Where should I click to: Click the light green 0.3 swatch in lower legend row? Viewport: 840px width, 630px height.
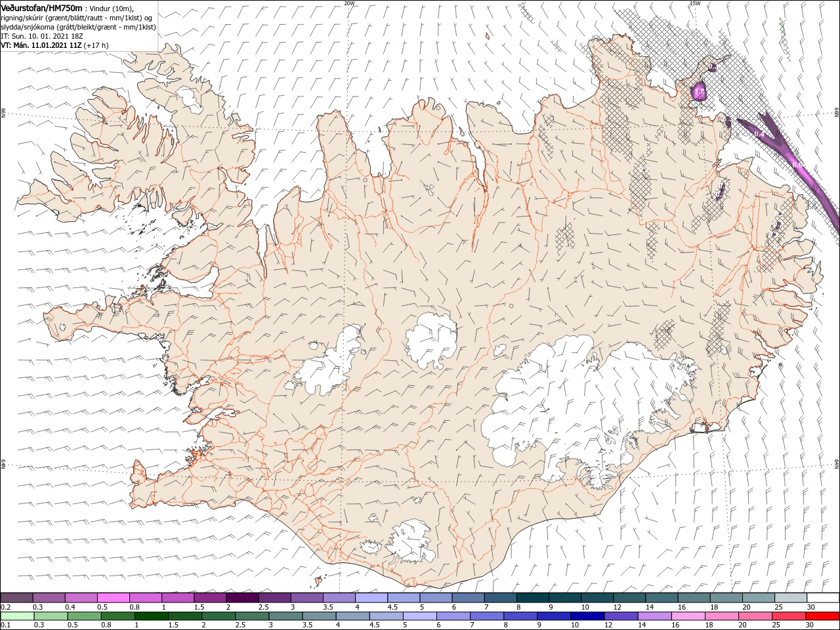[50, 616]
